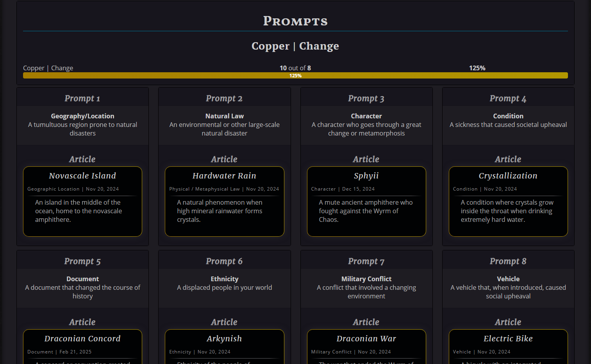Click the Sphyii article description text

pos(365,211)
